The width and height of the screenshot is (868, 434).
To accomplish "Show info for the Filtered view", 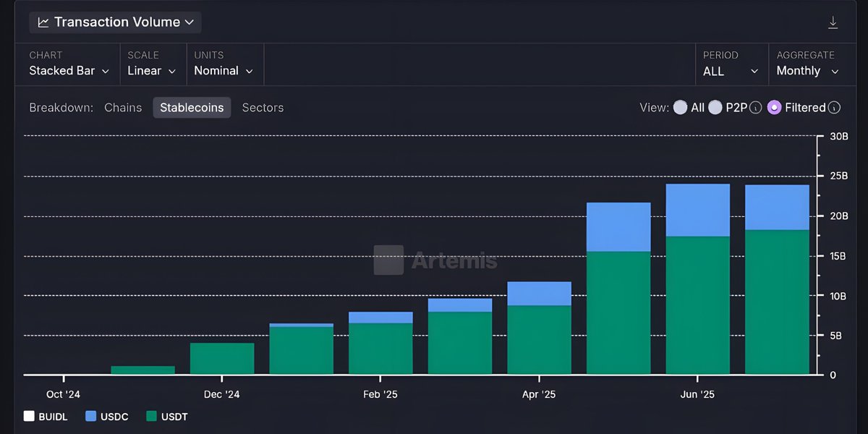I will click(834, 108).
